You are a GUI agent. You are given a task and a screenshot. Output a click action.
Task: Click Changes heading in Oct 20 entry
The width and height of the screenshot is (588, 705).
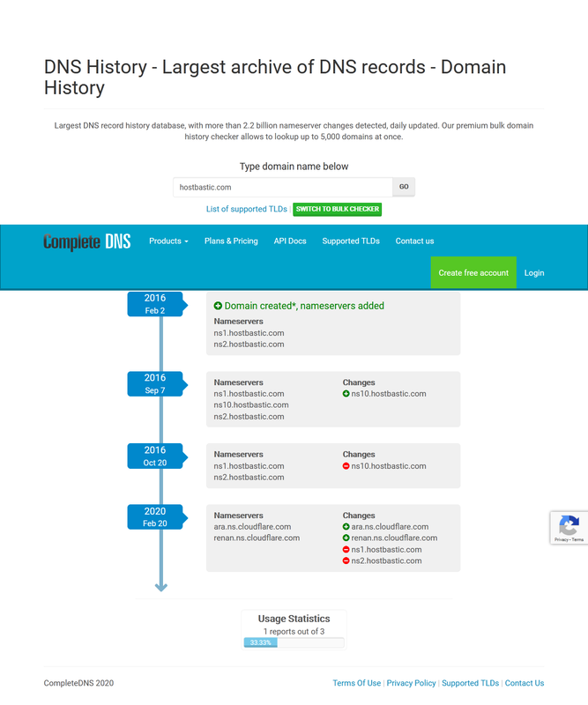(359, 454)
